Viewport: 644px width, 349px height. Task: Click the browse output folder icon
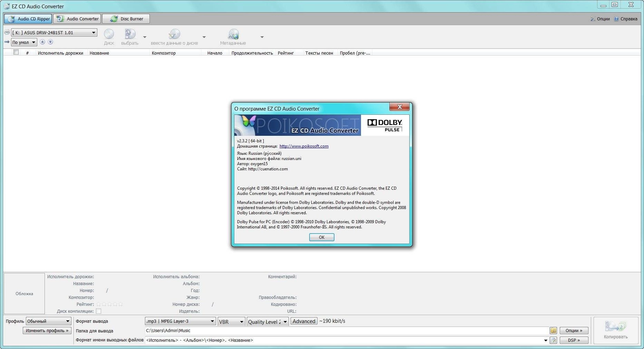[553, 331]
